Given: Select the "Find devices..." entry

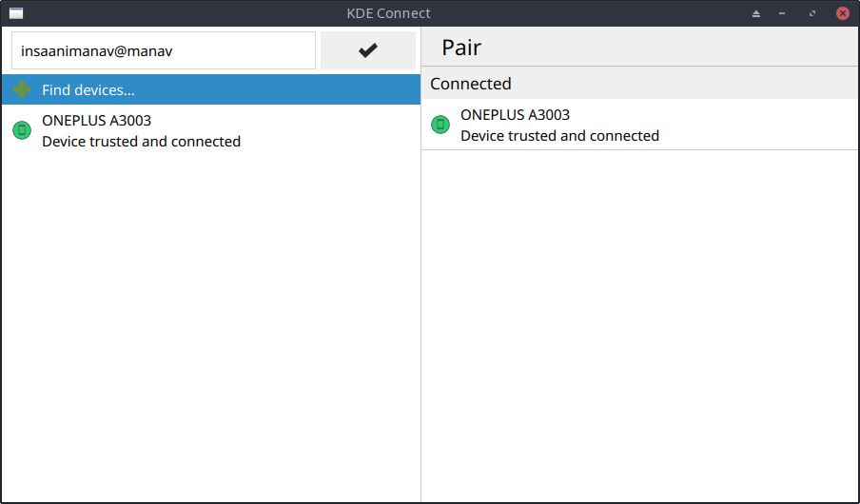Looking at the screenshot, I should (x=88, y=90).
